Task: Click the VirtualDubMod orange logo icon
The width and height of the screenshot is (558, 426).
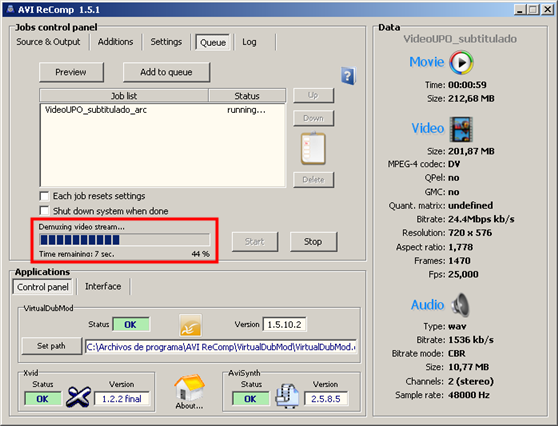Action: pos(190,325)
